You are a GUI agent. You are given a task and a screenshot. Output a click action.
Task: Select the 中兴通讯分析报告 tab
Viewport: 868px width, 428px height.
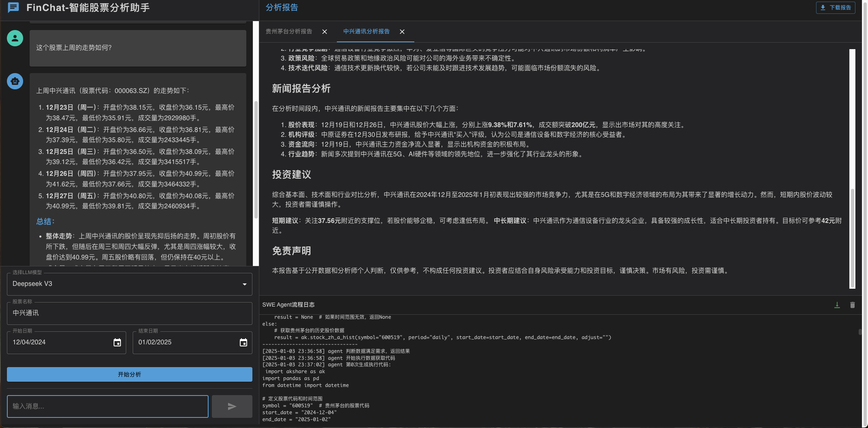point(366,32)
